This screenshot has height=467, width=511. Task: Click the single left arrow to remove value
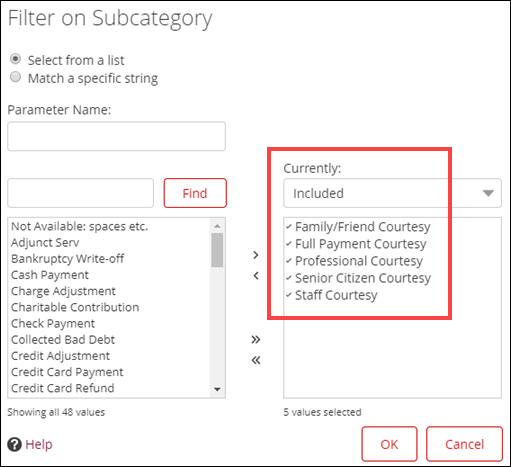click(x=256, y=276)
